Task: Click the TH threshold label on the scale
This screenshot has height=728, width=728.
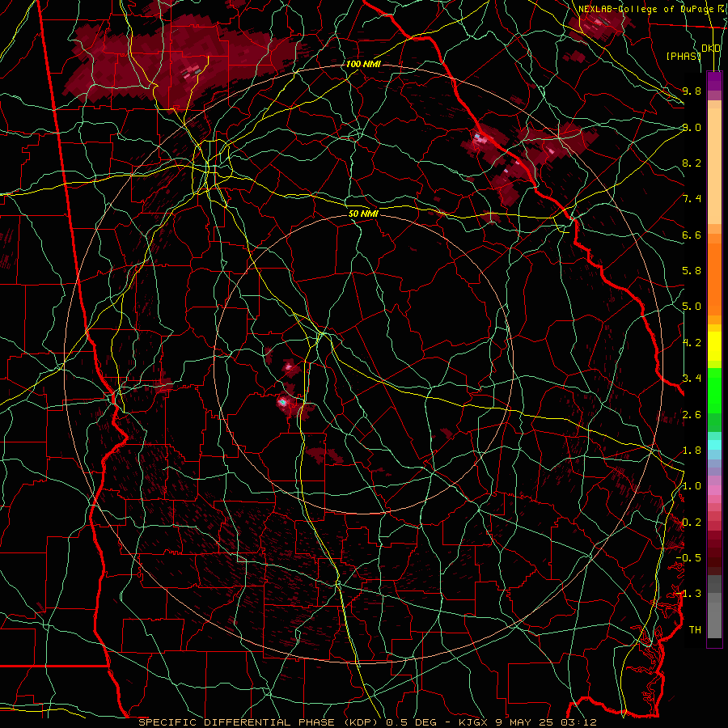Action: [x=695, y=630]
